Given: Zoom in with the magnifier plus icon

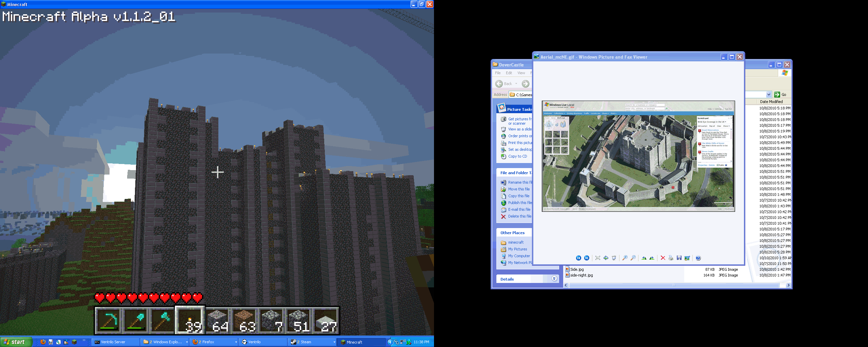Looking at the screenshot, I should point(625,258).
